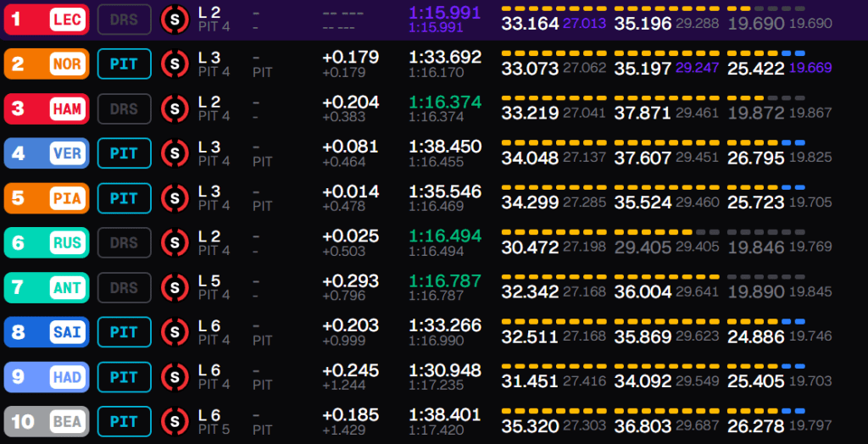Image resolution: width=868 pixels, height=444 pixels.
Task: Click the PIT indicator in SAI's row
Action: (x=125, y=332)
